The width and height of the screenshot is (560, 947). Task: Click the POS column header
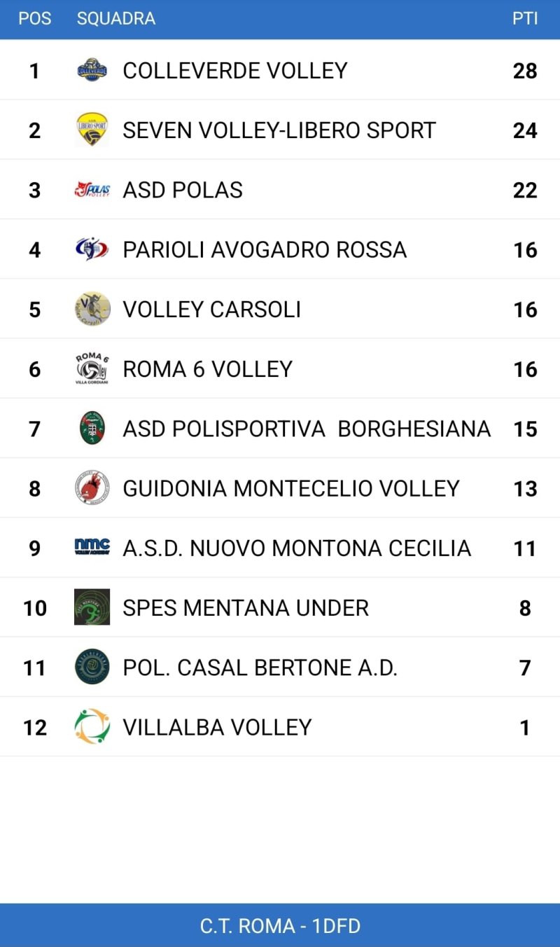point(34,19)
